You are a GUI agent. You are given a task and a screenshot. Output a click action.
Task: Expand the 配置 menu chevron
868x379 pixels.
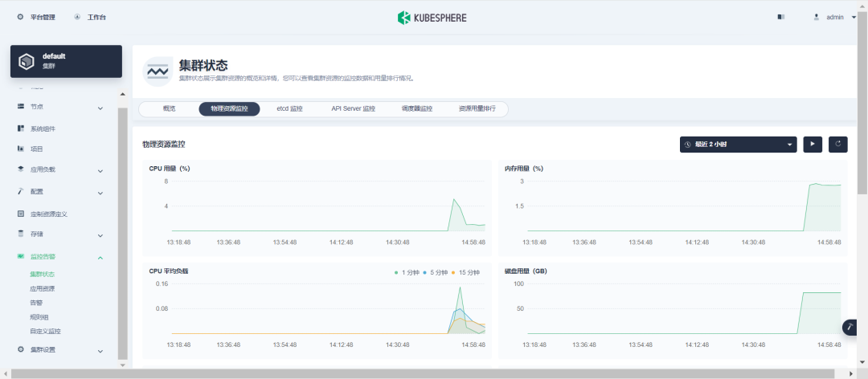100,193
